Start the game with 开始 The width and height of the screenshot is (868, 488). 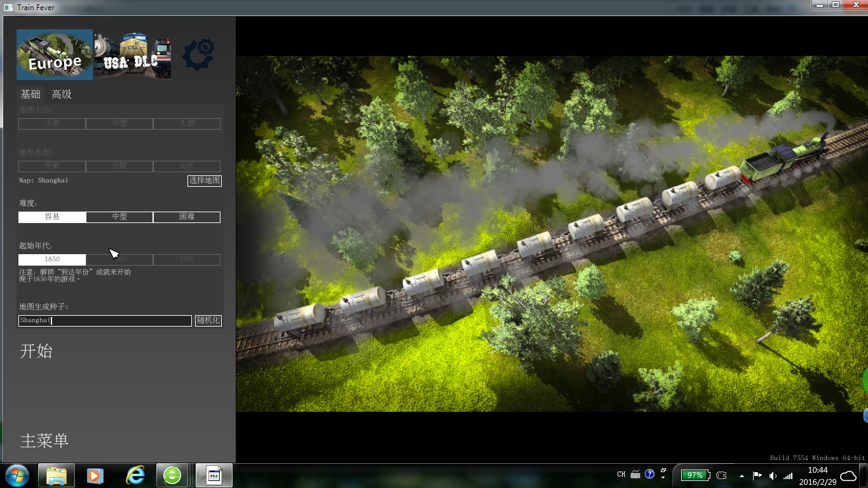[36, 351]
